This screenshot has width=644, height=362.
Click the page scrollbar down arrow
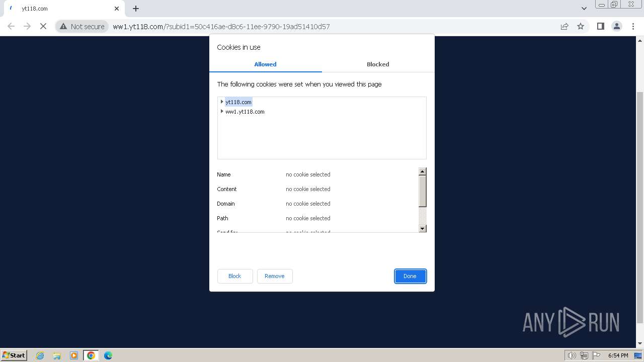pos(640,344)
